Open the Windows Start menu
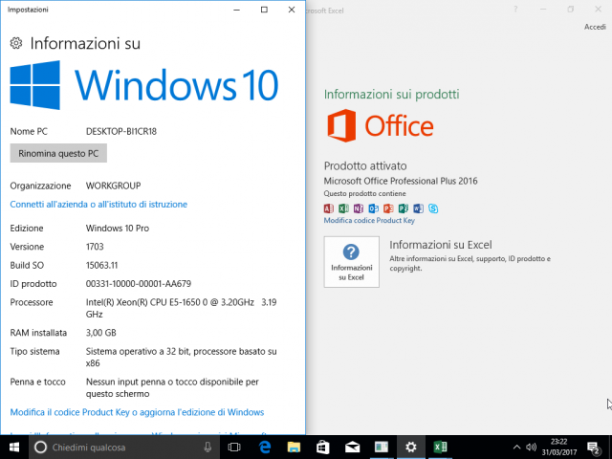Image resolution: width=612 pixels, height=459 pixels. [14, 447]
